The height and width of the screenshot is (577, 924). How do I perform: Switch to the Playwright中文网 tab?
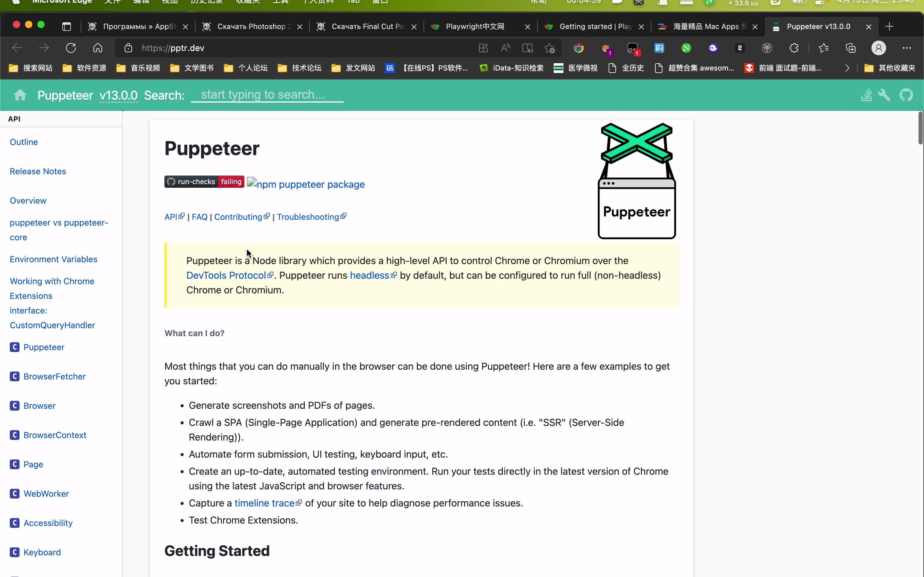click(475, 26)
